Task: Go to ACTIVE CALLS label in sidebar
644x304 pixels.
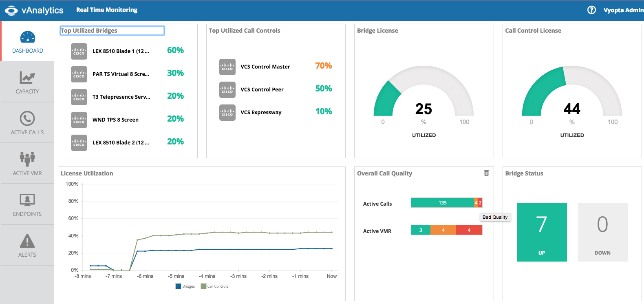Action: coord(27,132)
